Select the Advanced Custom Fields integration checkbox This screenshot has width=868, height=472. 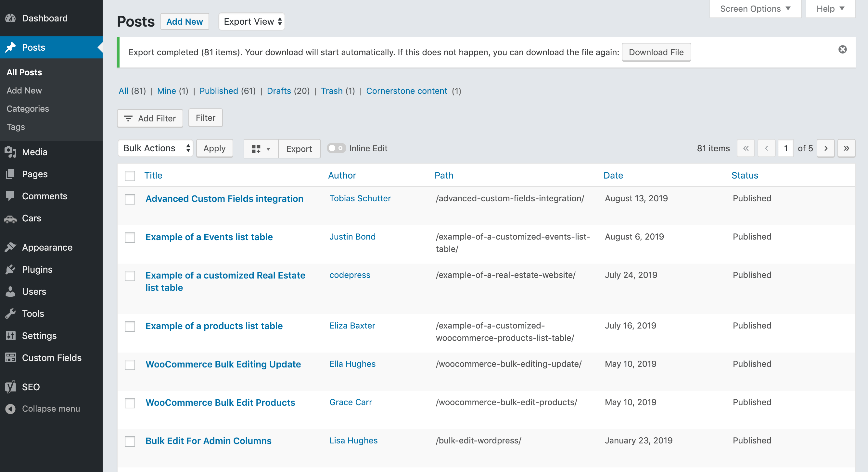[130, 199]
